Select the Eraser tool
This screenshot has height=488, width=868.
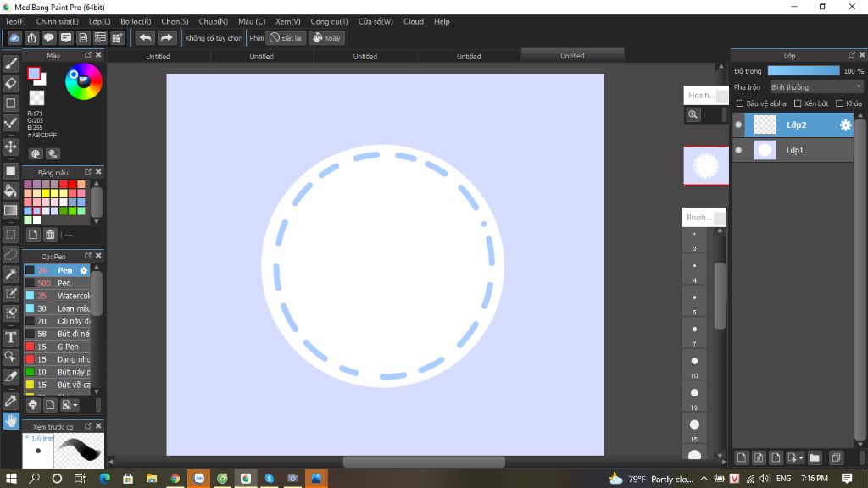(10, 84)
